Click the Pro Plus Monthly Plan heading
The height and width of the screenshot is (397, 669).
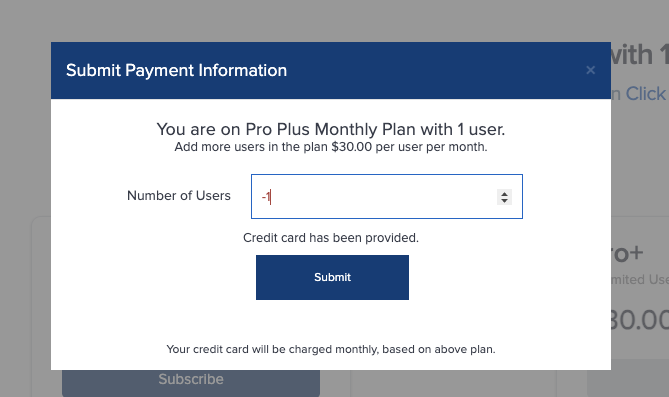tap(331, 129)
